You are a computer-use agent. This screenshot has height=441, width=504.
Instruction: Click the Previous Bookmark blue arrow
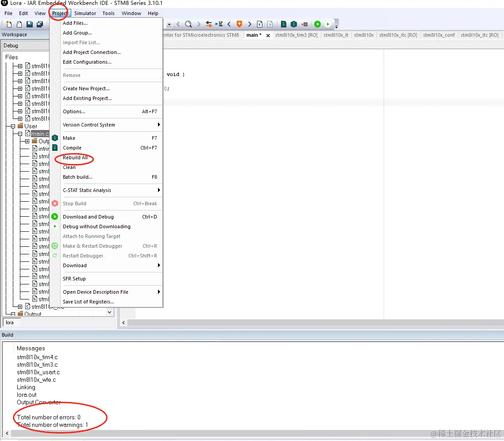pyautogui.click(x=229, y=24)
